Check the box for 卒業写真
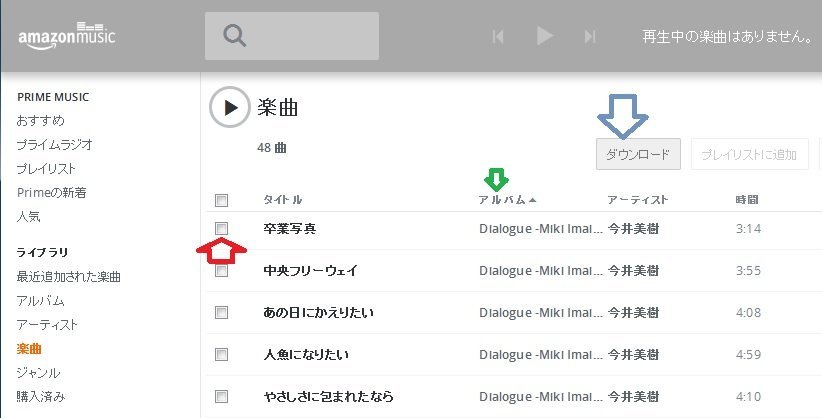 [221, 228]
